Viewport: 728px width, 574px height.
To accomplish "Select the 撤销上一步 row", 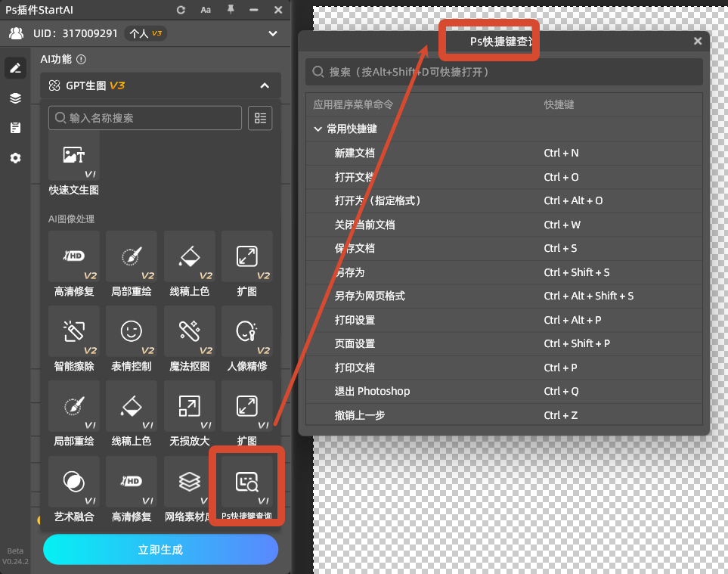I will (503, 414).
